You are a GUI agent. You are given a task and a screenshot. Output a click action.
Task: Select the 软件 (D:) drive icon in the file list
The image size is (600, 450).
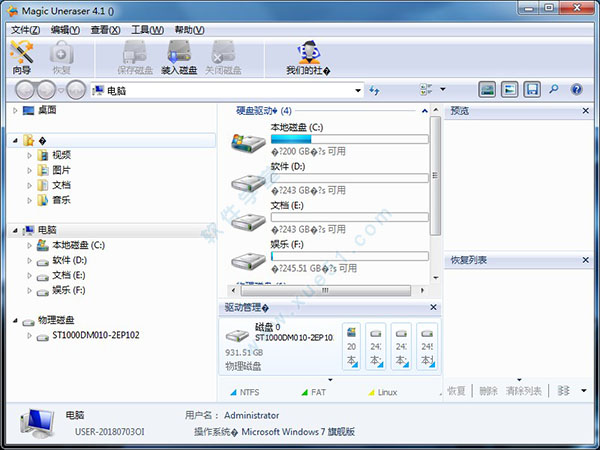(248, 183)
